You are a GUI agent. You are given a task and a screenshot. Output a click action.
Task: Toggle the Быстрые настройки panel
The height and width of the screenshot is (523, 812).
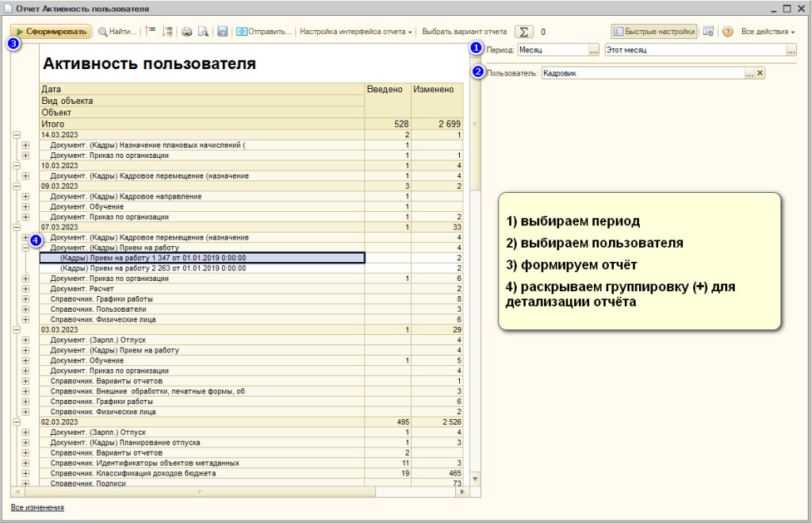coord(654,32)
